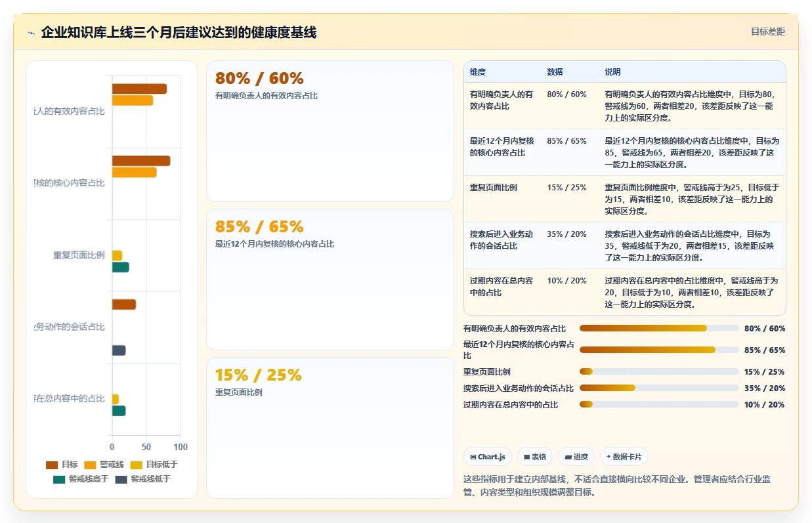Click the chart axis label 重复页面比例
812x523 pixels.
[79, 255]
